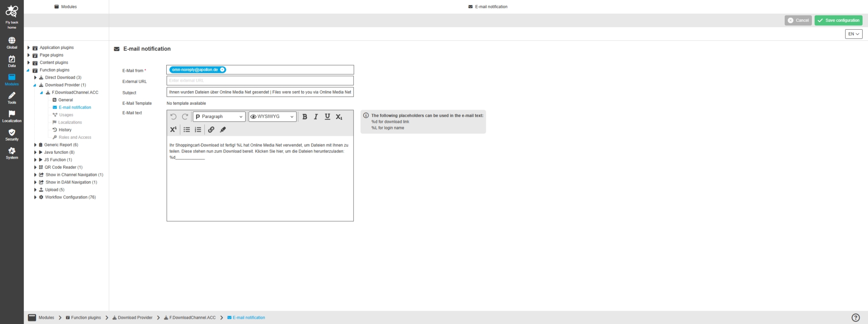Toggle underline formatting in editor
Screen dimensions: 868x324
(327, 116)
